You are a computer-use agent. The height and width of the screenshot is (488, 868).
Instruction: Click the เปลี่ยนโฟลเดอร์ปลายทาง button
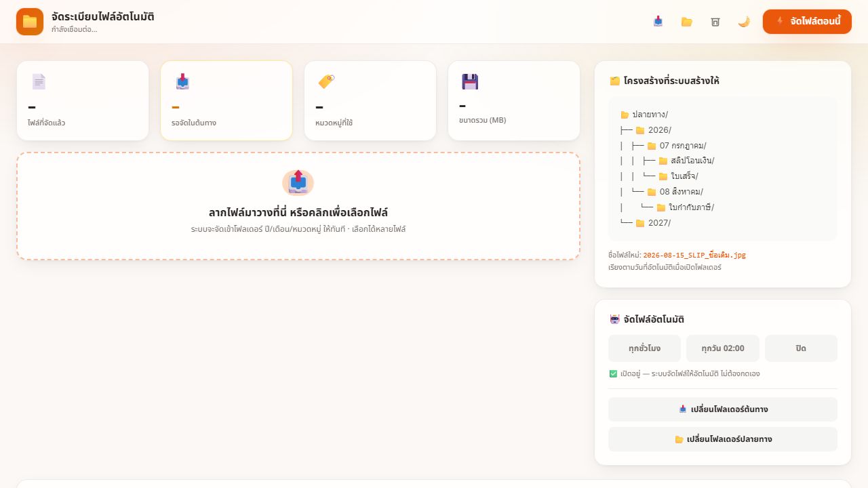pyautogui.click(x=723, y=439)
